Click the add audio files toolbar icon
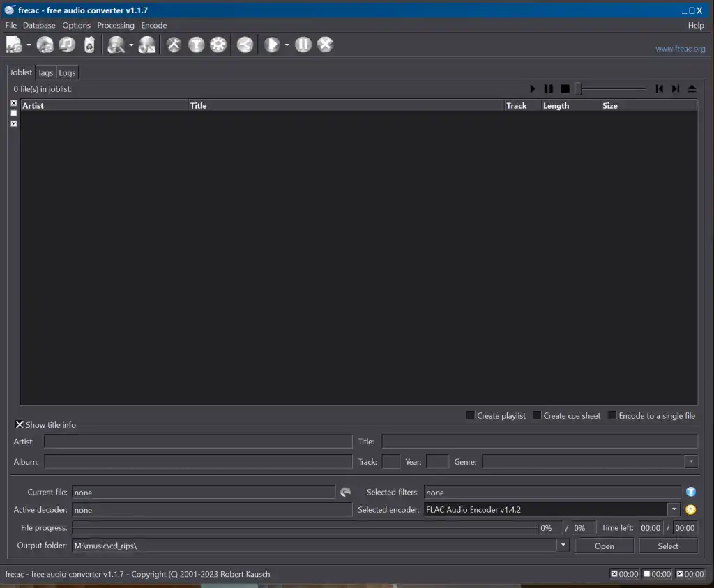Viewport: 714px width, 588px height. [x=14, y=45]
